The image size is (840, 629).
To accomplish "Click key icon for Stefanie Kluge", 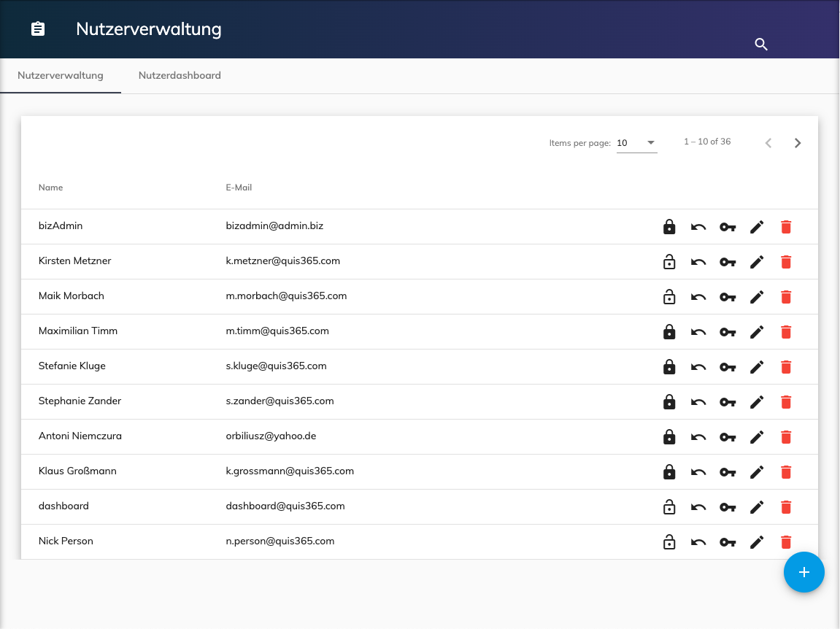I will coord(728,368).
